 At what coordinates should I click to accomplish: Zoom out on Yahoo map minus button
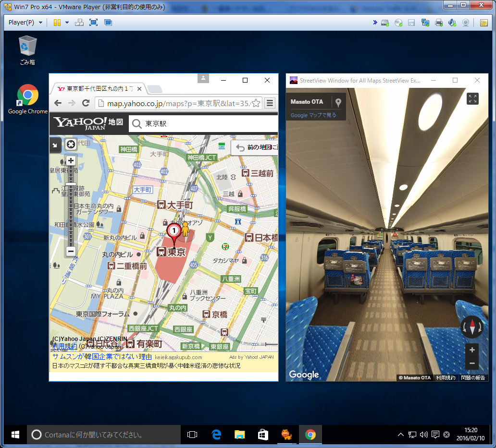71,251
